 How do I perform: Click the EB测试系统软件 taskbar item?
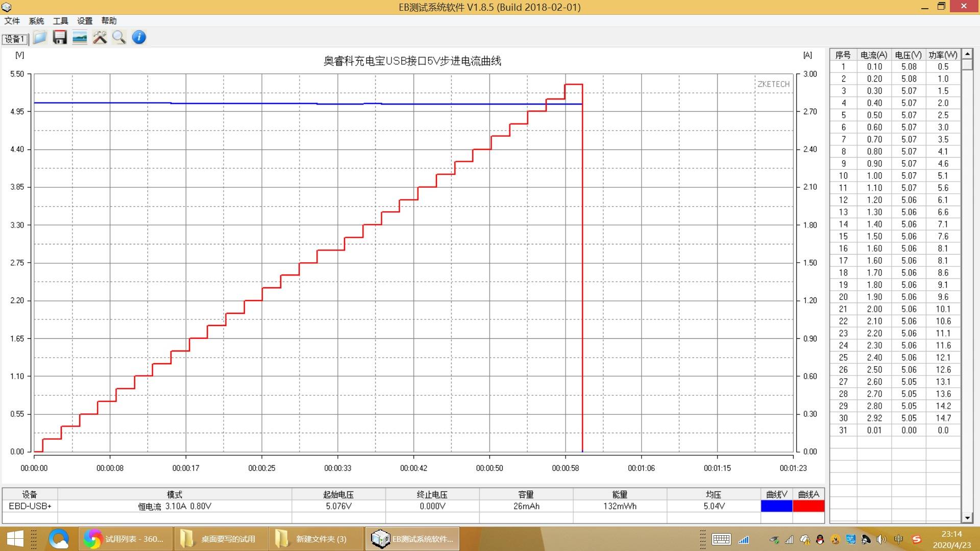click(x=412, y=539)
